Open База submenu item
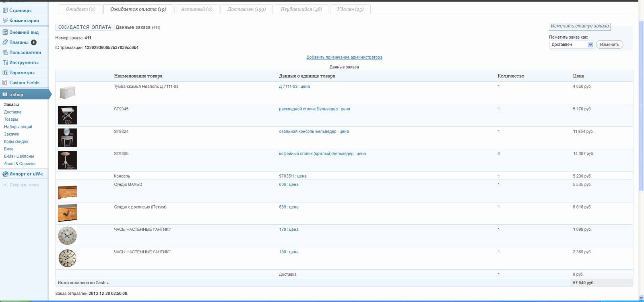 pos(9,149)
